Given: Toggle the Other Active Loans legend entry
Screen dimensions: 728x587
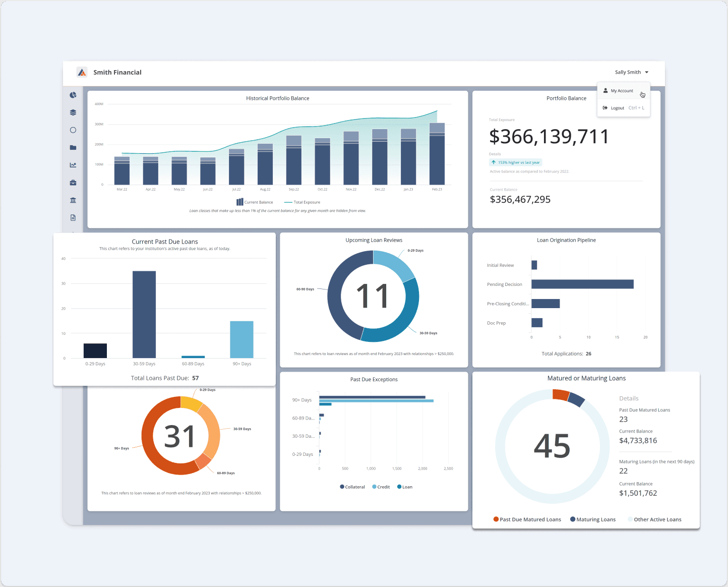Looking at the screenshot, I should (654, 519).
